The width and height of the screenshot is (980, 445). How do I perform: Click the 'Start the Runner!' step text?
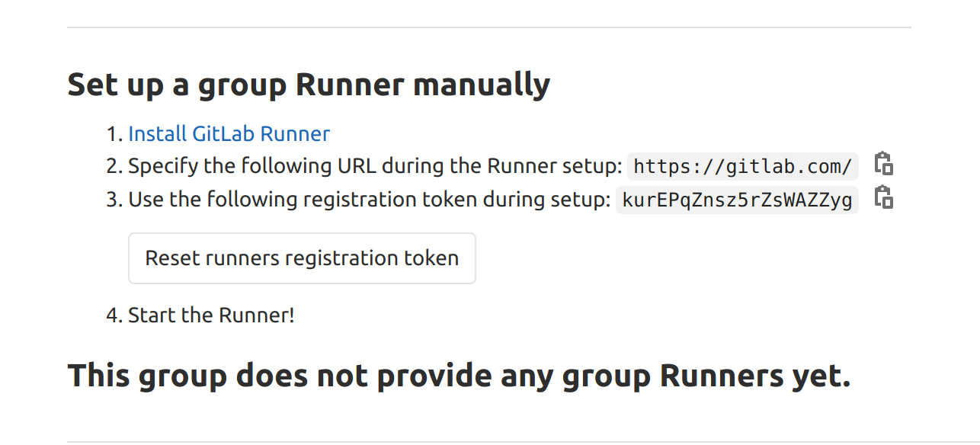211,315
